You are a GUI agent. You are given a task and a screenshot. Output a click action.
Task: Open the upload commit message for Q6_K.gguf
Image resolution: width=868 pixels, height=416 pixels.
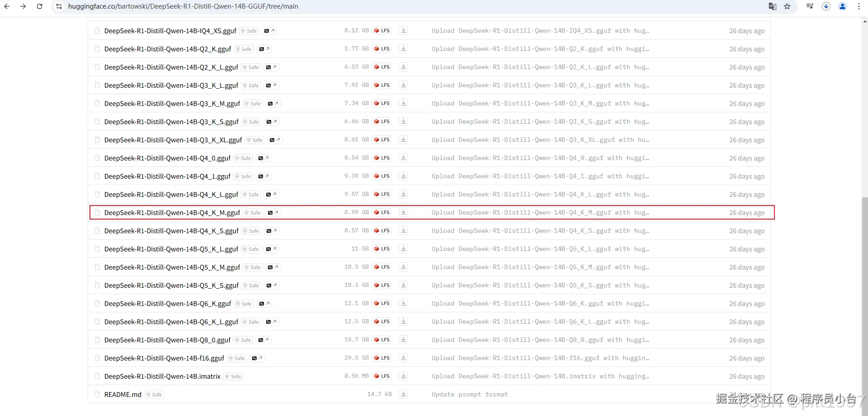pos(541,303)
